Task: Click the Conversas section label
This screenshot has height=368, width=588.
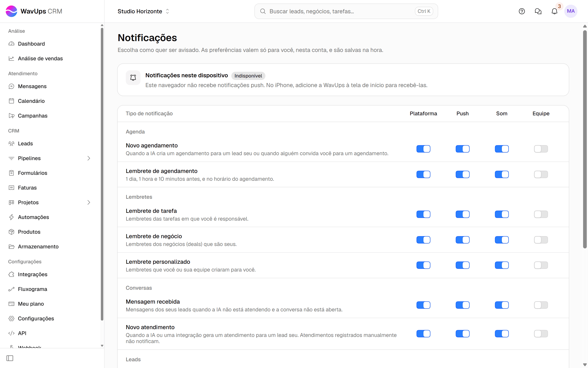Action: [x=139, y=288]
